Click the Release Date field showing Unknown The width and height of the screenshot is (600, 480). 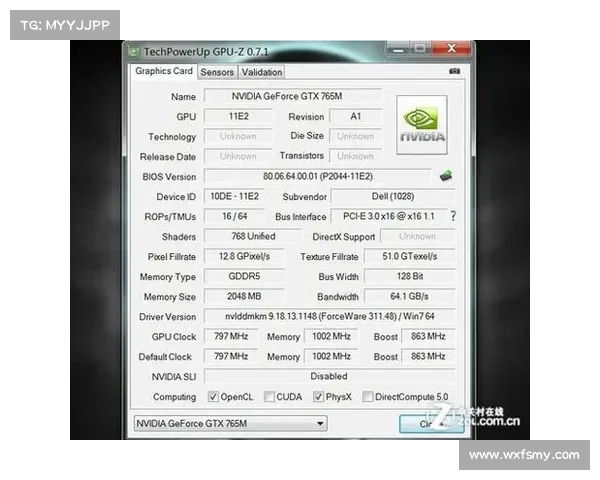point(238,156)
